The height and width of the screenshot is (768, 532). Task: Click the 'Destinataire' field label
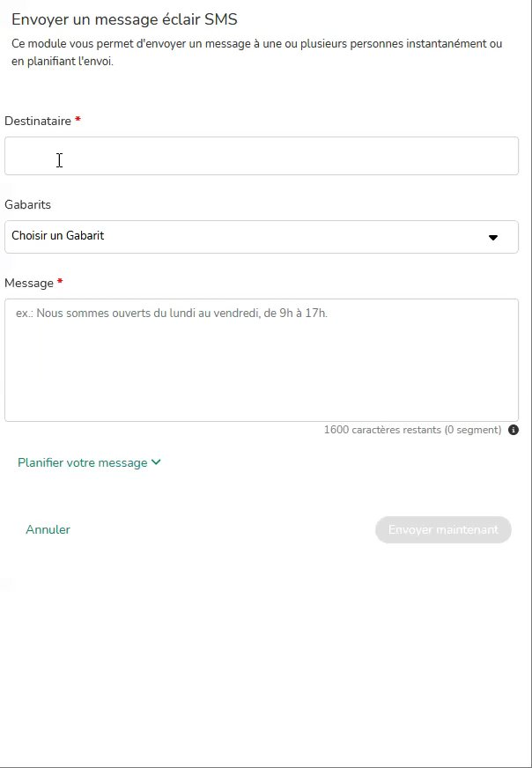[x=38, y=121]
